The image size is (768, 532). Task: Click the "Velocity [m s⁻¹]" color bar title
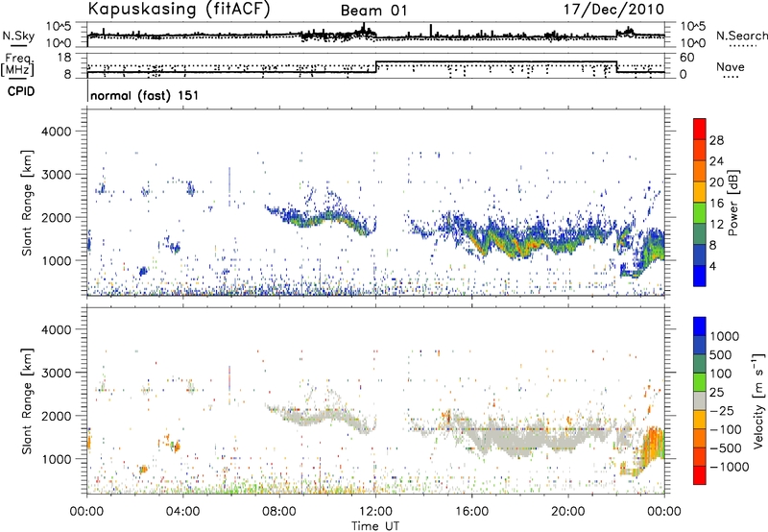coord(758,400)
